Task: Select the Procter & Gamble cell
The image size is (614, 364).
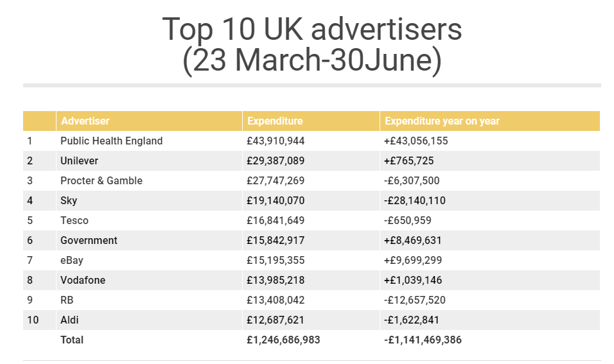Action: [149, 181]
